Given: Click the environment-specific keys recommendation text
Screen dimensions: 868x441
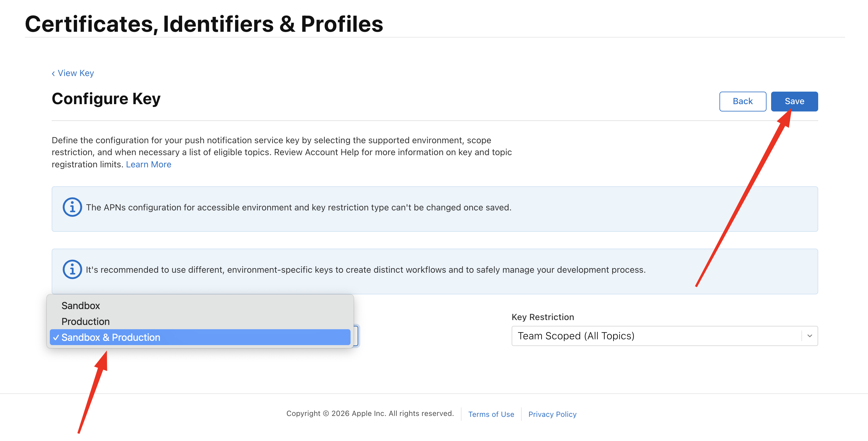Looking at the screenshot, I should (x=366, y=270).
